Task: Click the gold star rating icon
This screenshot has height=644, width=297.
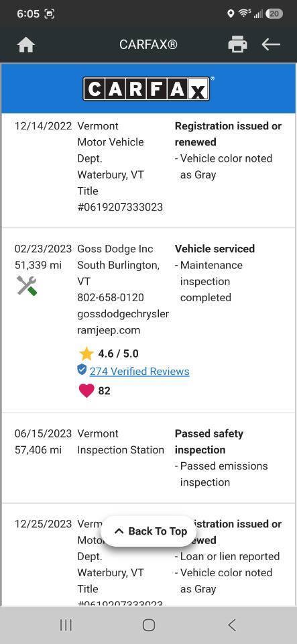Action: pyautogui.click(x=86, y=354)
